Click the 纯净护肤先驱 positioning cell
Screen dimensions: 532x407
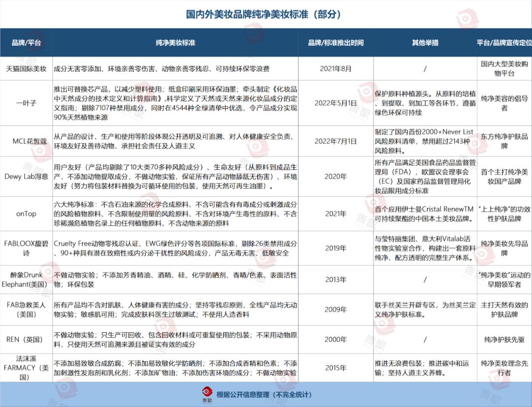[504, 340]
